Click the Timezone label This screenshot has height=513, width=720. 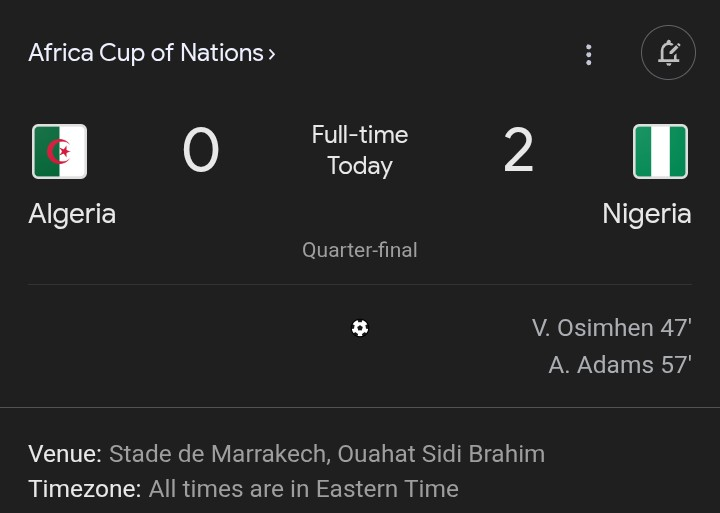coord(84,489)
